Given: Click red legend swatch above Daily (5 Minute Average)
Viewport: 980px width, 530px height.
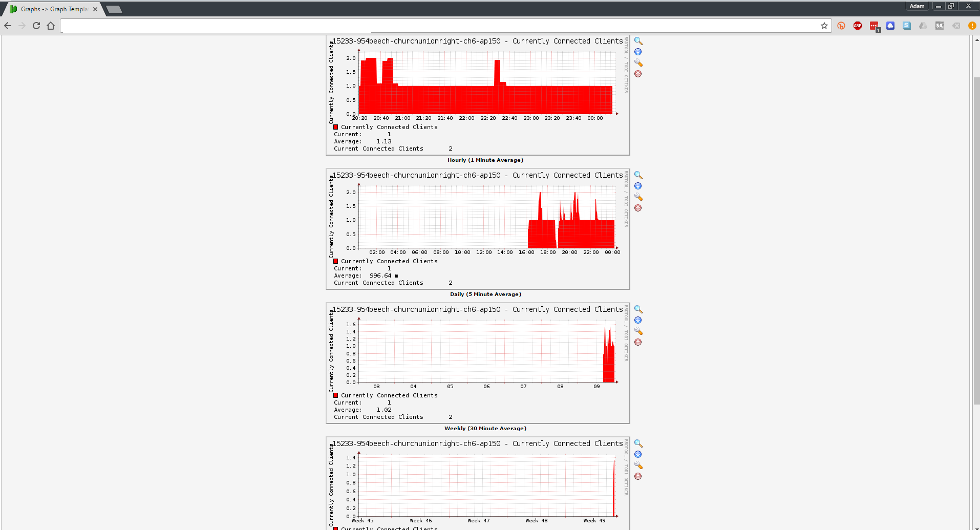Looking at the screenshot, I should (336, 261).
